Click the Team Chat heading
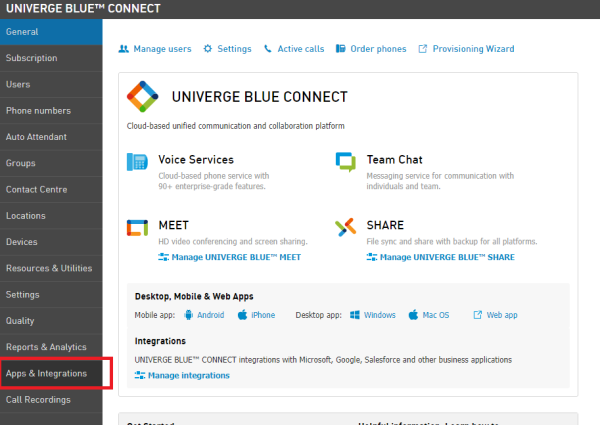600x425 pixels. [395, 160]
